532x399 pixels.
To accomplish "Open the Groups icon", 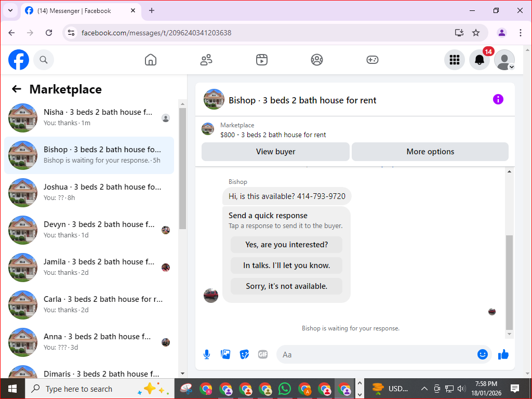I will coord(317,60).
